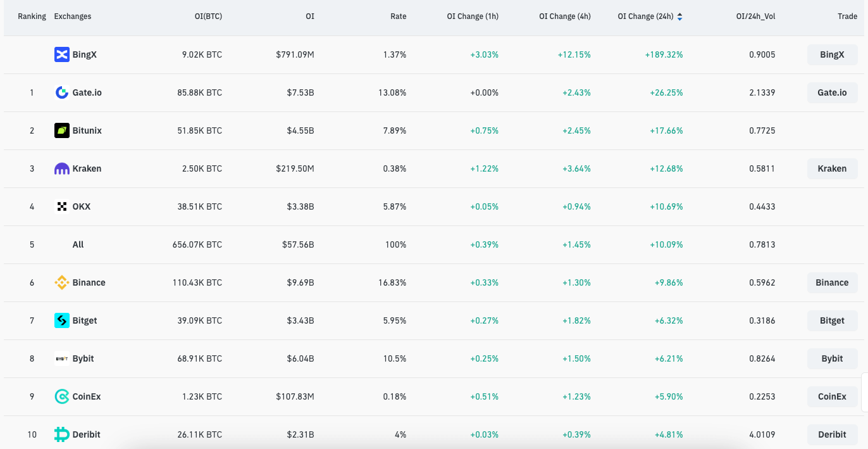Select the Binance exchange logo
This screenshot has width=868, height=449.
[x=61, y=282]
